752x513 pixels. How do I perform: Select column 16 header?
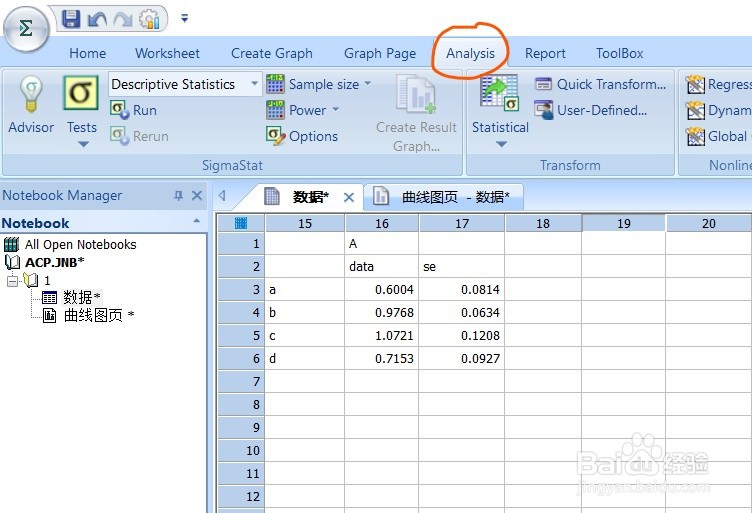[382, 223]
